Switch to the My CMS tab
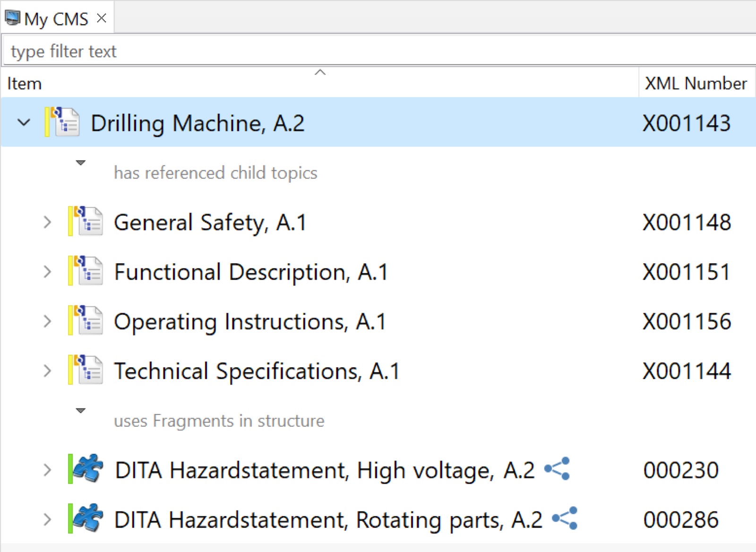This screenshot has height=552, width=756. [x=56, y=18]
